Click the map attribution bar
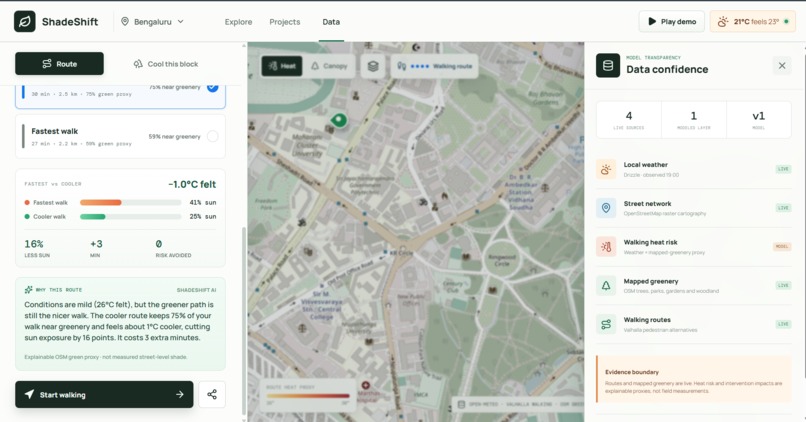 coord(518,404)
